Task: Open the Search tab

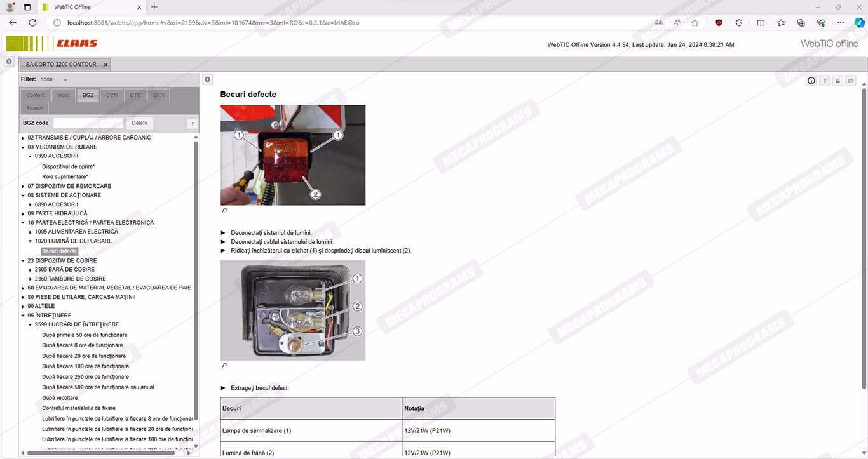Action: (x=35, y=109)
